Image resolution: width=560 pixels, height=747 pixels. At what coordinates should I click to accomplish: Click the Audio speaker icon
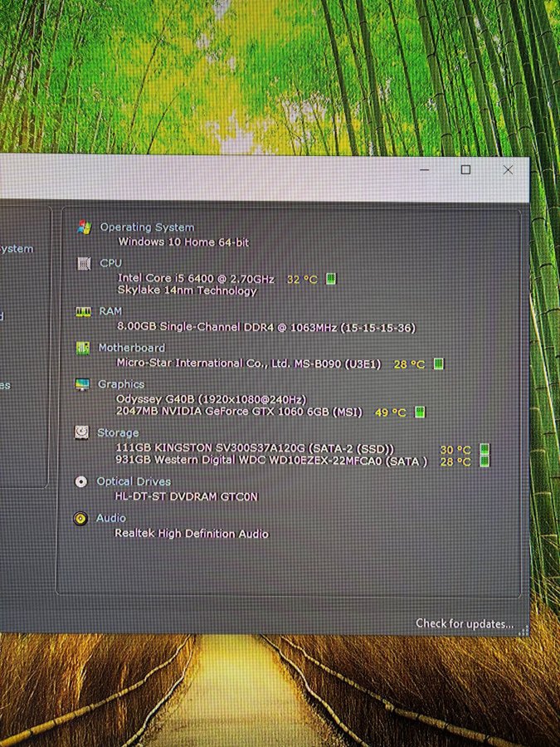point(80,518)
